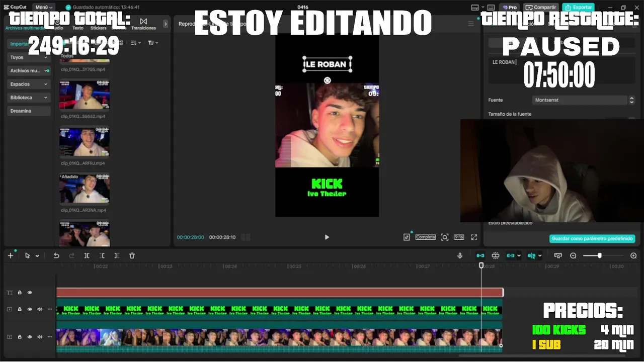Toggle the preview axis

[532, 255]
